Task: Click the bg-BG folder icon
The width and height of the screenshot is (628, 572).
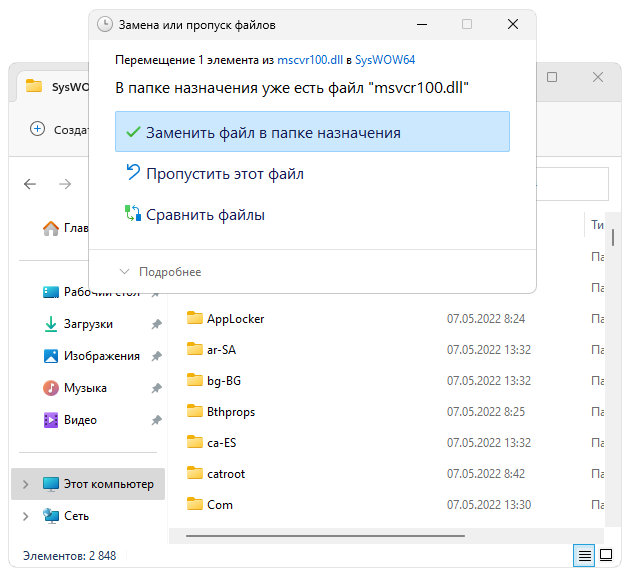Action: (x=195, y=380)
